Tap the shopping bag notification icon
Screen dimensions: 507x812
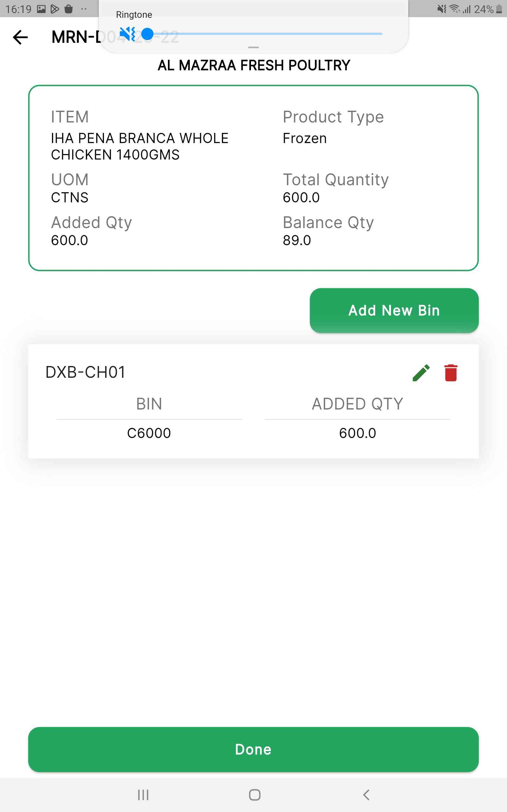[69, 9]
